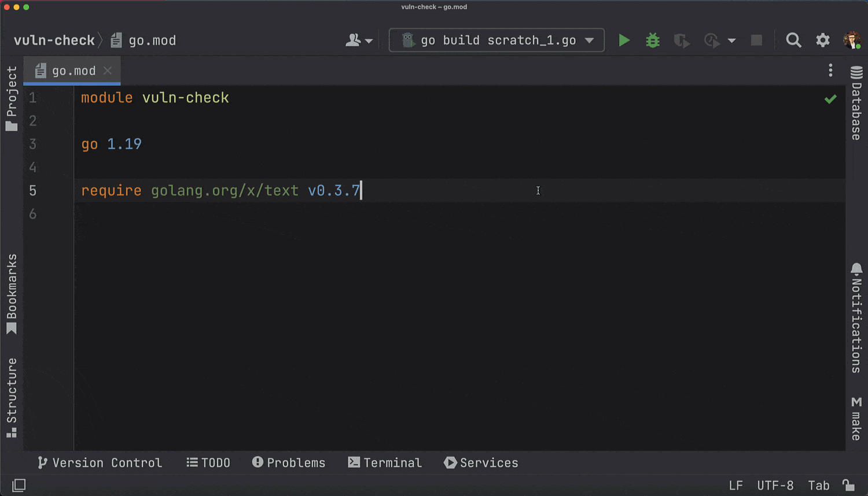Viewport: 868px width, 496px height.
Task: Expand Code With Me dropdown
Action: [x=359, y=40]
